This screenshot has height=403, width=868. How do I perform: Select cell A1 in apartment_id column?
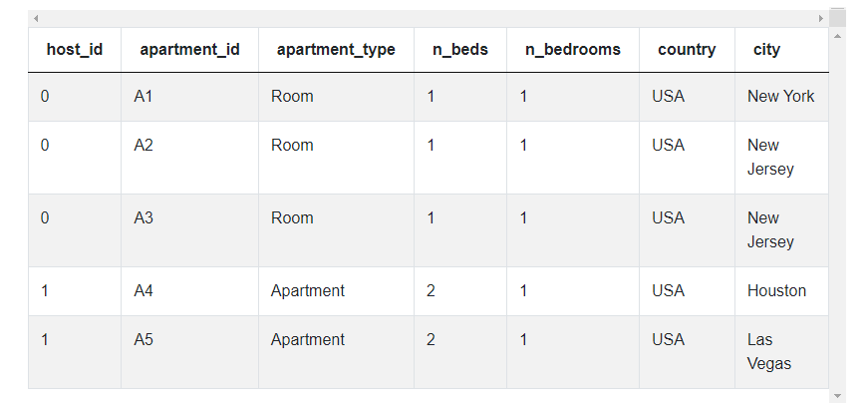[x=144, y=97]
